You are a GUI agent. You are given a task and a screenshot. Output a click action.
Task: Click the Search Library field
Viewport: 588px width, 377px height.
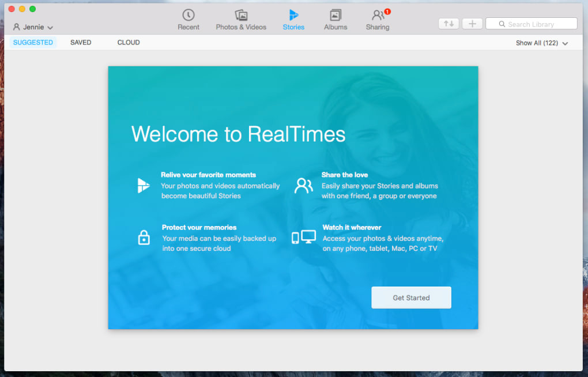[531, 24]
